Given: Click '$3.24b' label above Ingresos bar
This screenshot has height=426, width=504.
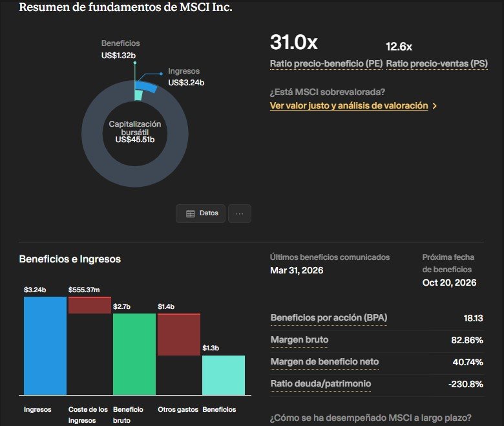Looking at the screenshot, I should coord(35,290).
